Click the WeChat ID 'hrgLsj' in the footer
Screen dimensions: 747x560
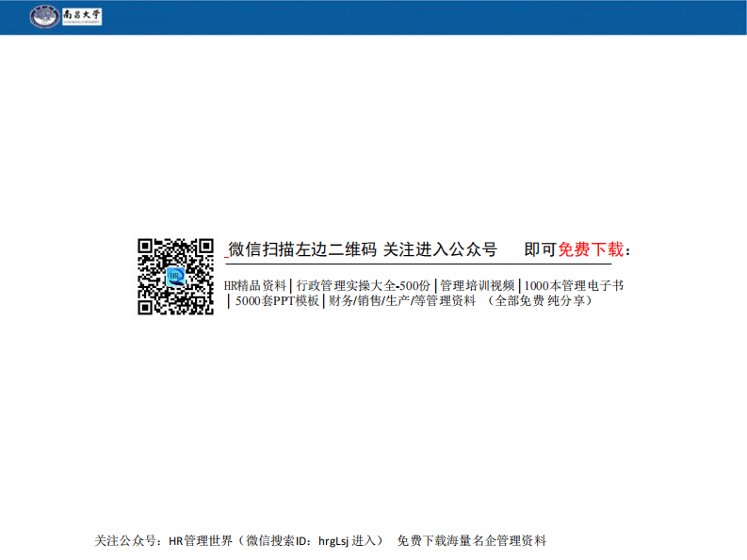point(333,541)
